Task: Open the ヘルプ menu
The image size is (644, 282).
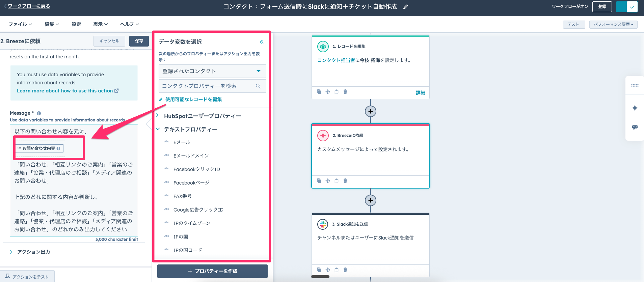Action: coord(130,24)
